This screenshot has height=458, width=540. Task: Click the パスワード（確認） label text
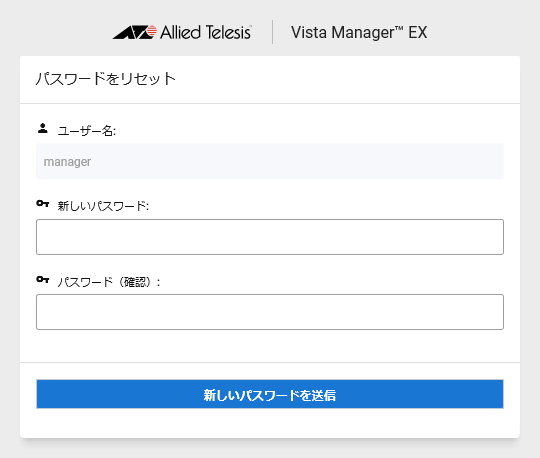[109, 282]
